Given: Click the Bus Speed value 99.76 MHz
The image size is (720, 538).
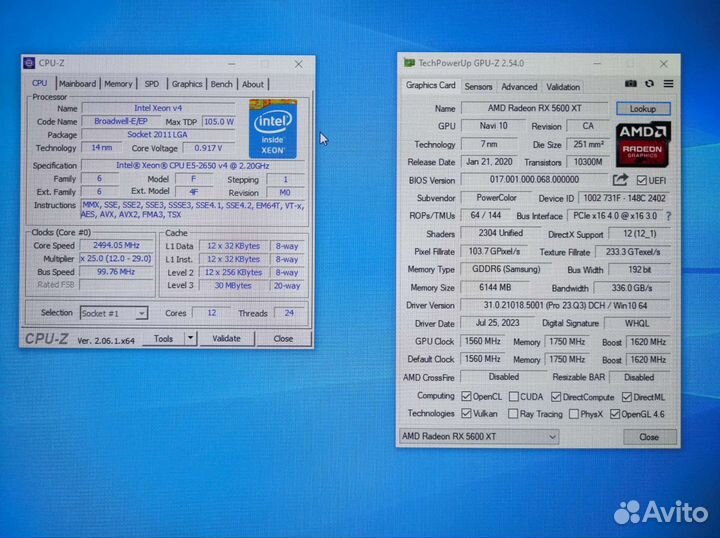Looking at the screenshot, I should click(116, 272).
